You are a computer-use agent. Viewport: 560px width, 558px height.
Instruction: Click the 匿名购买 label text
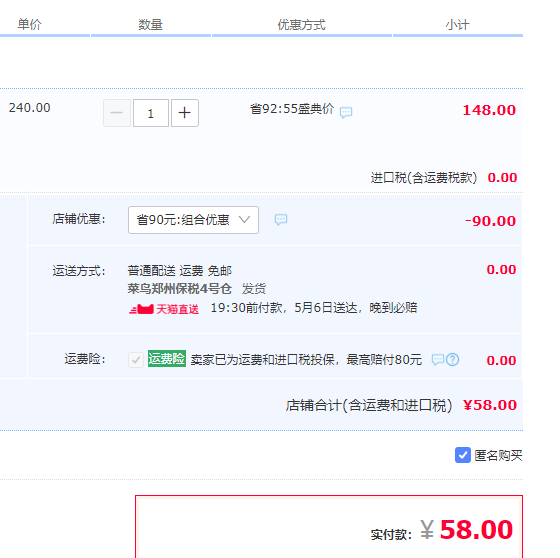click(x=498, y=455)
